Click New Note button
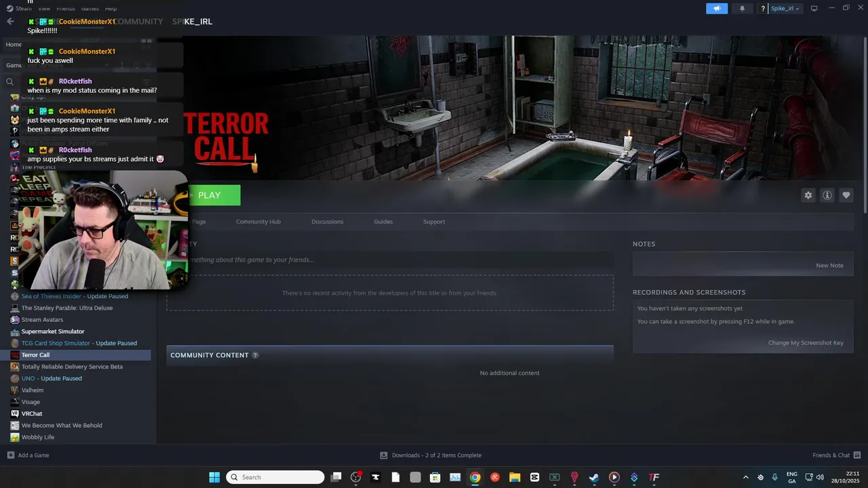The width and height of the screenshot is (868, 488). 829,266
